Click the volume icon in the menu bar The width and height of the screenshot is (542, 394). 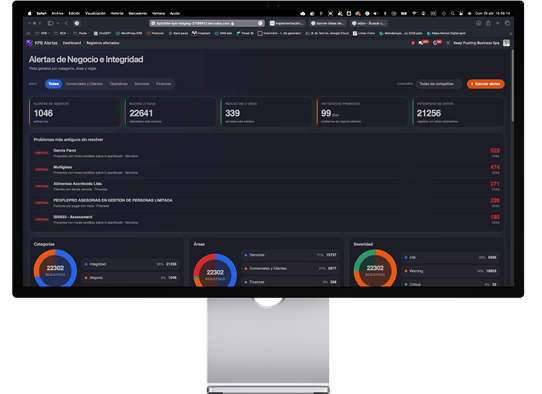[376, 13]
